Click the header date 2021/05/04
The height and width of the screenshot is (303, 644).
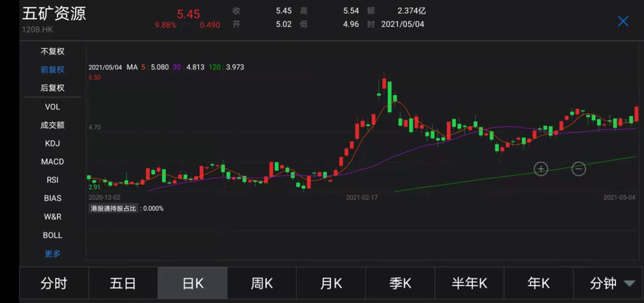[402, 24]
